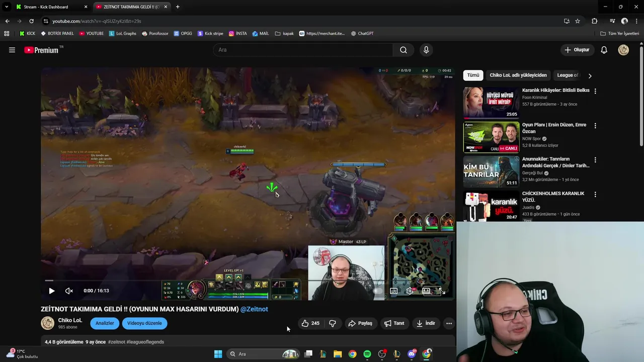The width and height of the screenshot is (644, 362).
Task: Go back to previous page
Action: pos(7,21)
